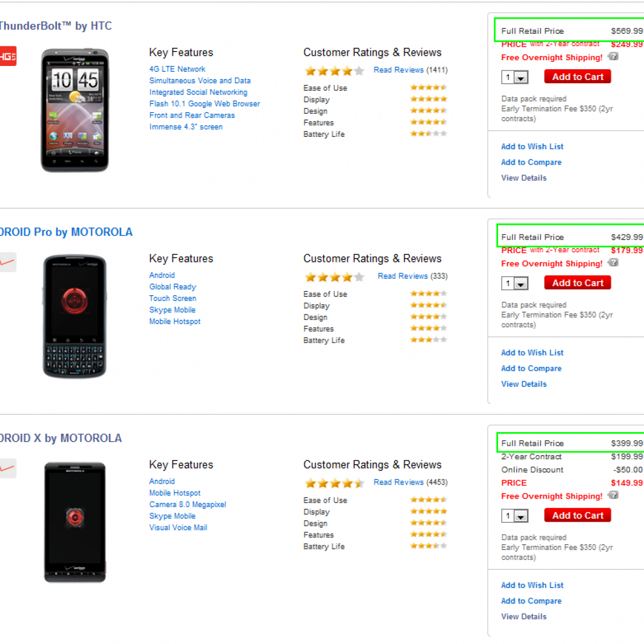644x644 pixels.
Task: Click the help icon beside ThunderBolt free shipping
Action: pyautogui.click(x=613, y=56)
